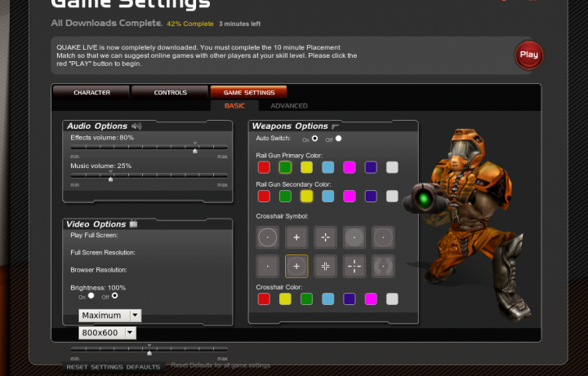Choose the double-line cross crosshair
The height and width of the screenshot is (376, 588).
[326, 266]
